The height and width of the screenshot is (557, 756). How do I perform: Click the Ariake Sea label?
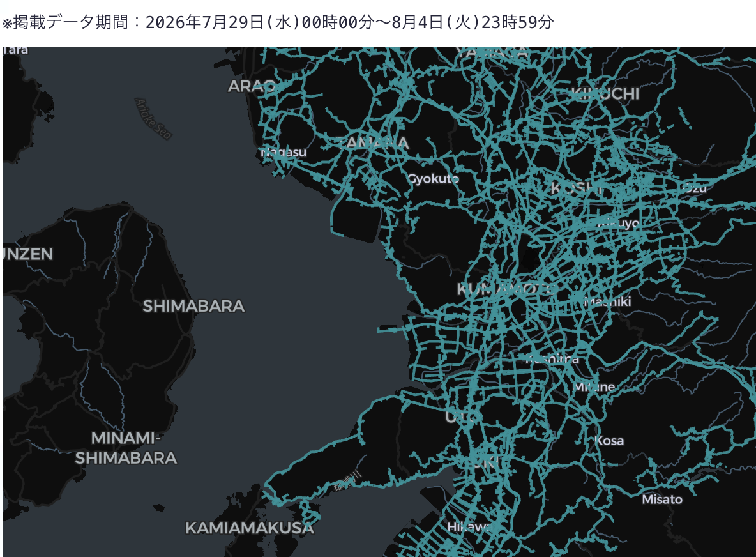(x=153, y=119)
